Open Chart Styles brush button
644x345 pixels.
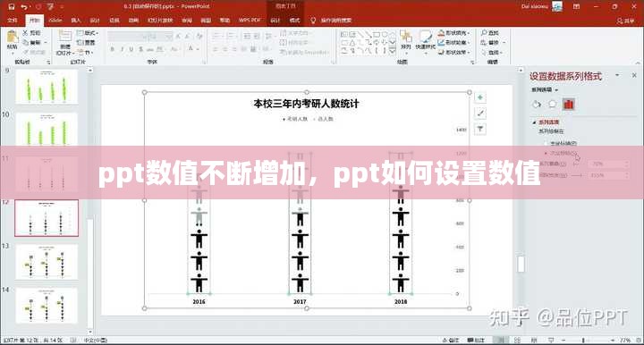coord(479,114)
